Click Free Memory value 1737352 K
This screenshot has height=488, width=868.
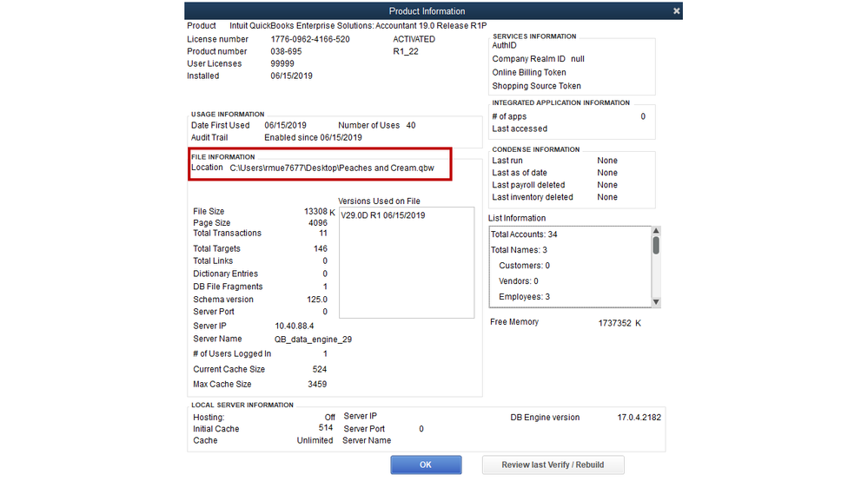[620, 323]
